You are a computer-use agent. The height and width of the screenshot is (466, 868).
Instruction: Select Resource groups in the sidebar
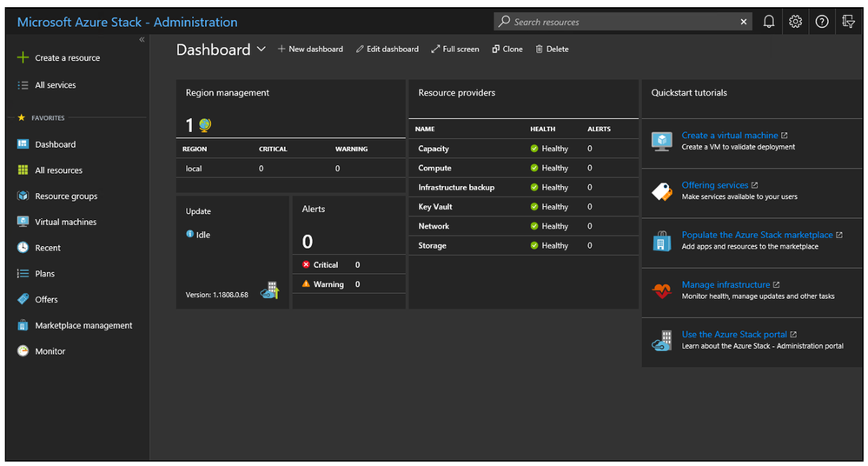pyautogui.click(x=66, y=196)
